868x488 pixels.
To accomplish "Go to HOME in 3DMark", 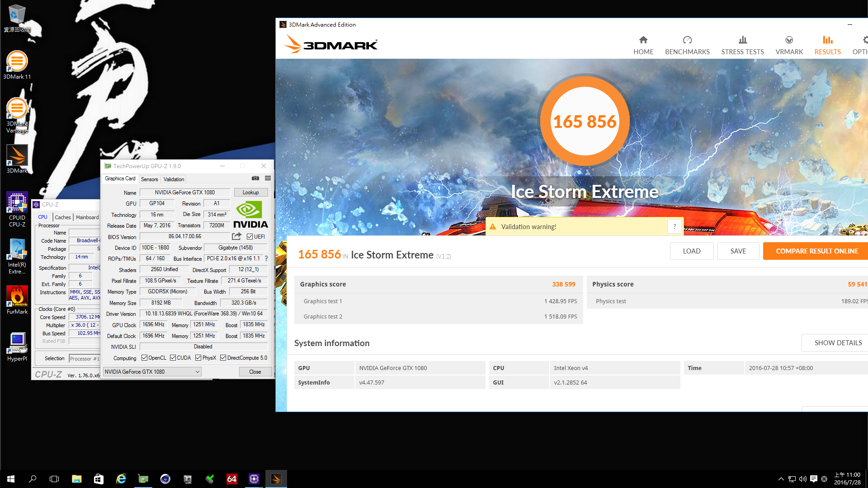I will point(643,45).
